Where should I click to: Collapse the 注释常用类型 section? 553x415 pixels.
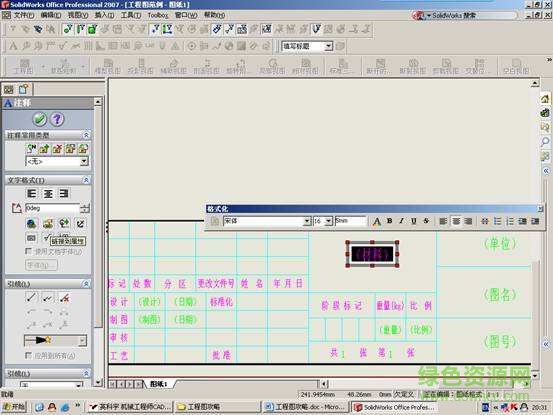pyautogui.click(x=86, y=135)
